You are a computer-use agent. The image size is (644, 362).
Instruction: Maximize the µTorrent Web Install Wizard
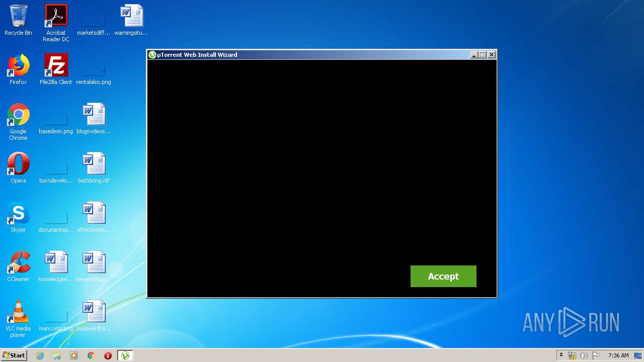click(x=482, y=55)
